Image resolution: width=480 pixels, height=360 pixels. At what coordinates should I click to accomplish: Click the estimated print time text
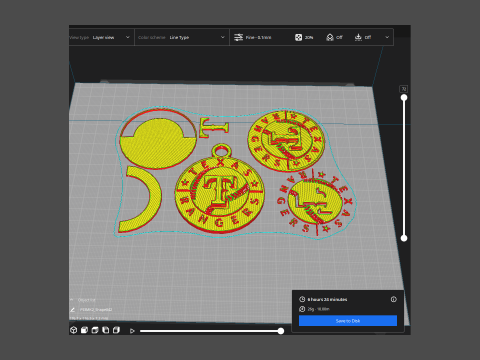(x=327, y=299)
